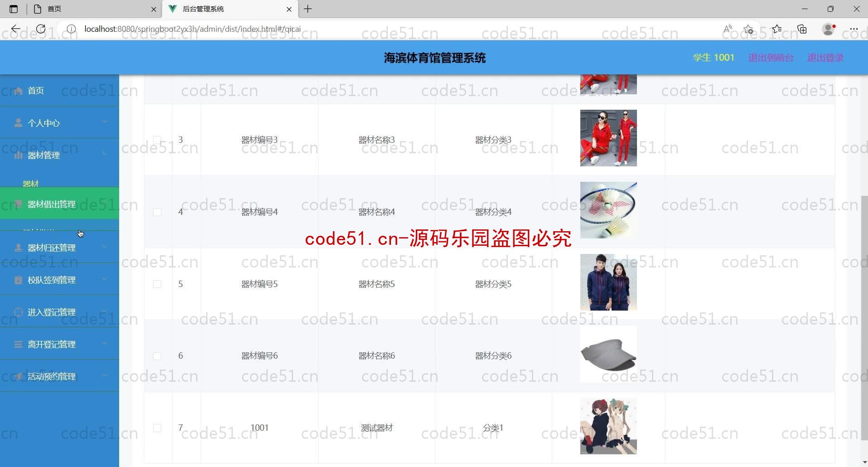Click the list icon beside 离开登记管理

click(x=19, y=344)
